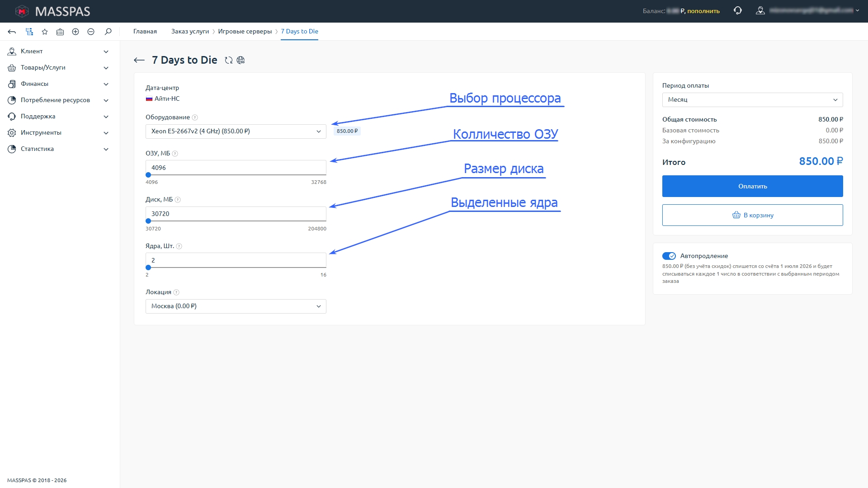Image resolution: width=868 pixels, height=488 pixels.
Task: Expand the Инструменты sidebar section
Action: (x=59, y=133)
